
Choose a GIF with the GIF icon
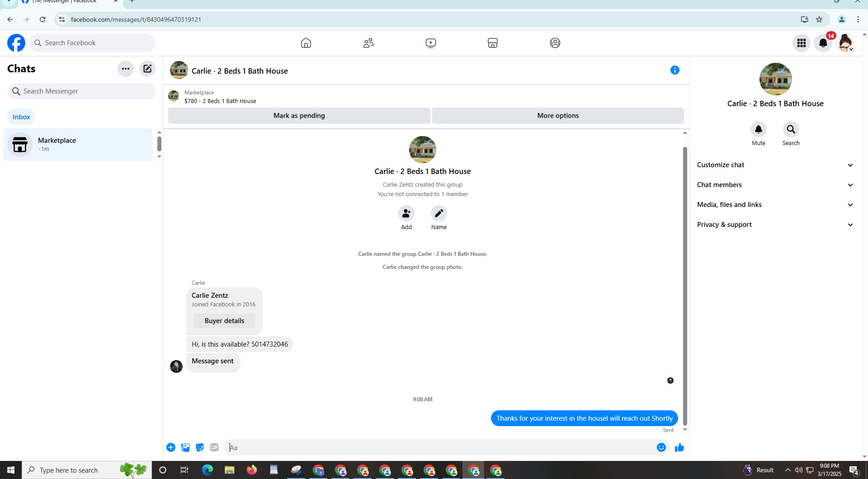point(214,447)
